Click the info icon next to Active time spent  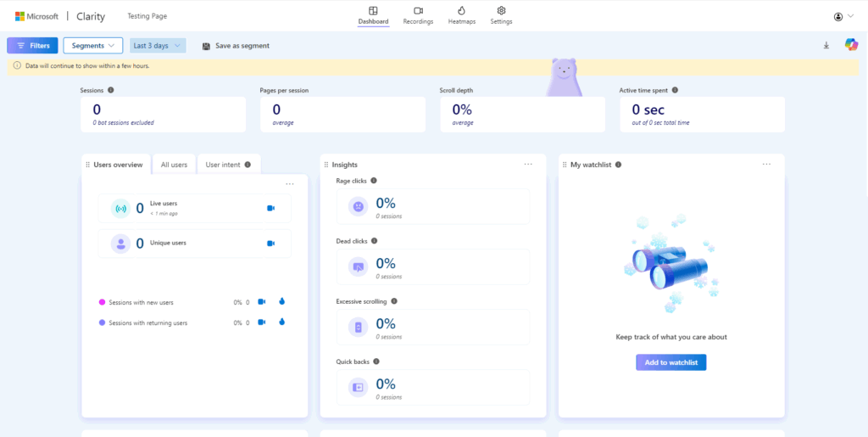(675, 90)
